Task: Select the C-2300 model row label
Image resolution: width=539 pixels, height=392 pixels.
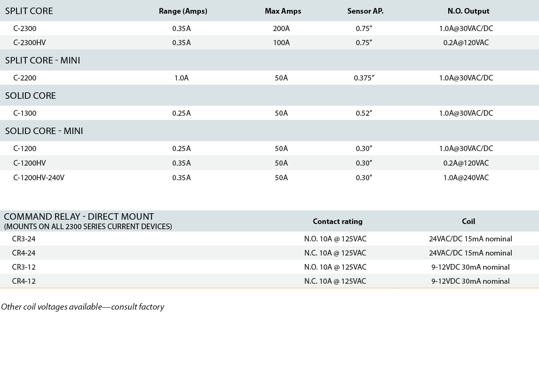Action: click(25, 29)
